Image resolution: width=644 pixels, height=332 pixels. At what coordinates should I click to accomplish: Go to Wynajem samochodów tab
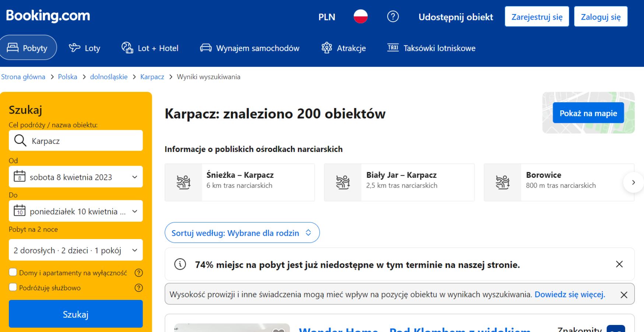pos(250,48)
